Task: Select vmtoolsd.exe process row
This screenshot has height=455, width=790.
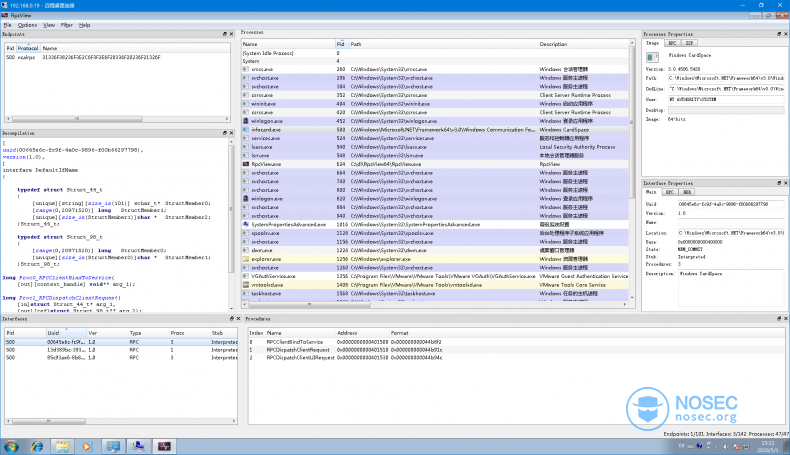Action: coord(435,285)
